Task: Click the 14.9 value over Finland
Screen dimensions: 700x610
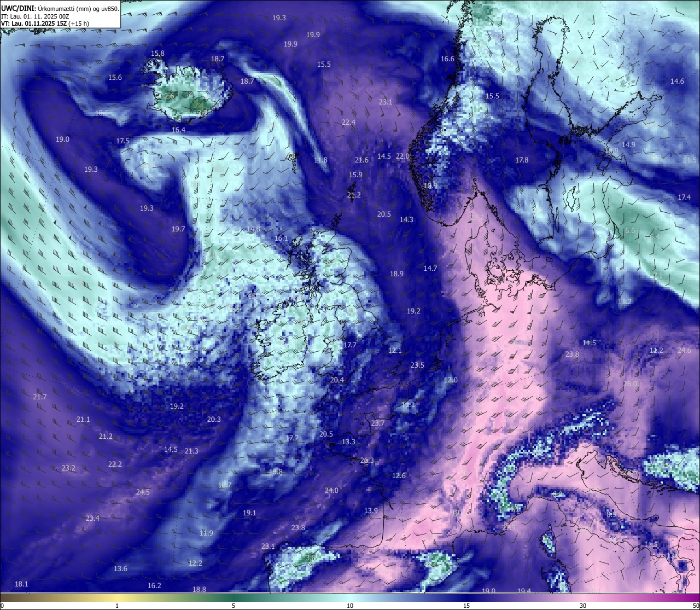Action: coord(628,144)
